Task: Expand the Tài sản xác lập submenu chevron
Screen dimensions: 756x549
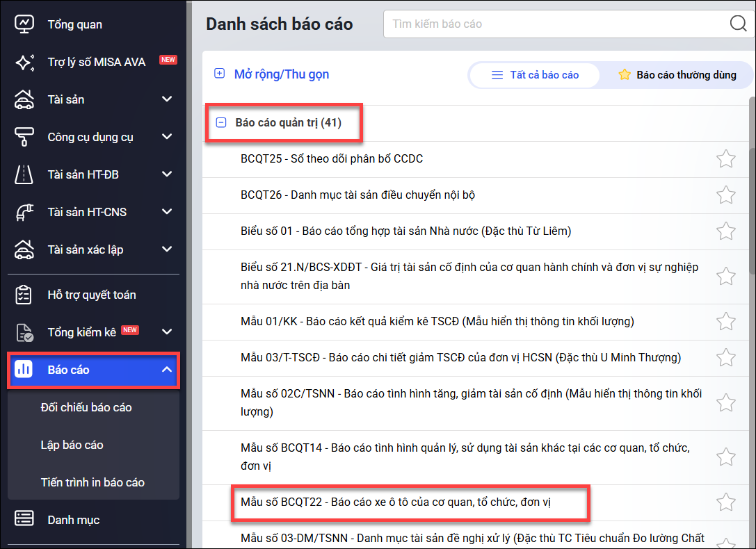Action: click(167, 249)
